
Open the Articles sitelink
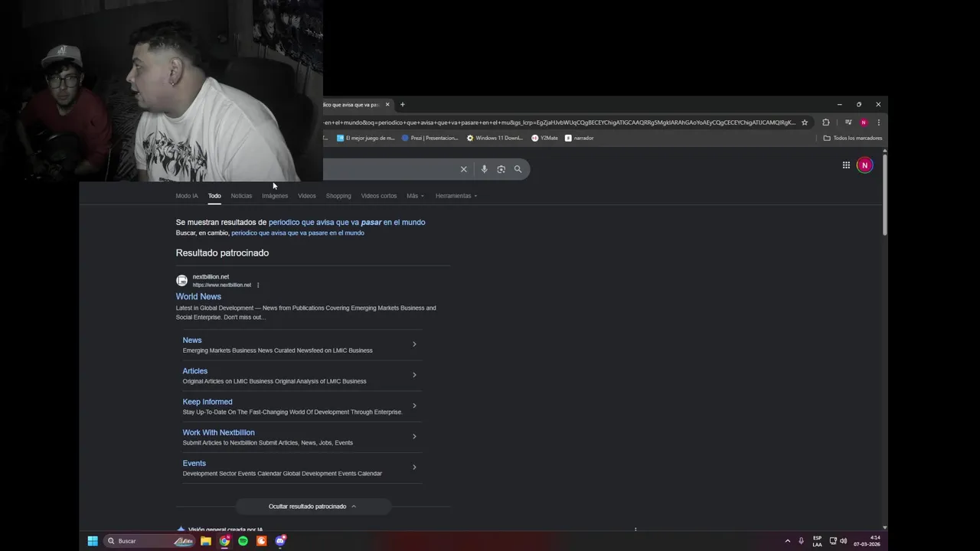click(x=195, y=370)
